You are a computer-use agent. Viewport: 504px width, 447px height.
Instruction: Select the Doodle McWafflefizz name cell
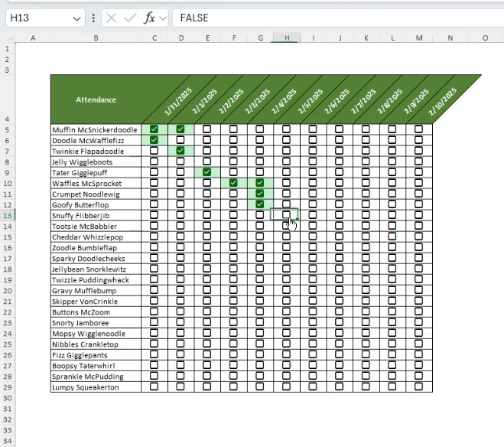click(96, 140)
